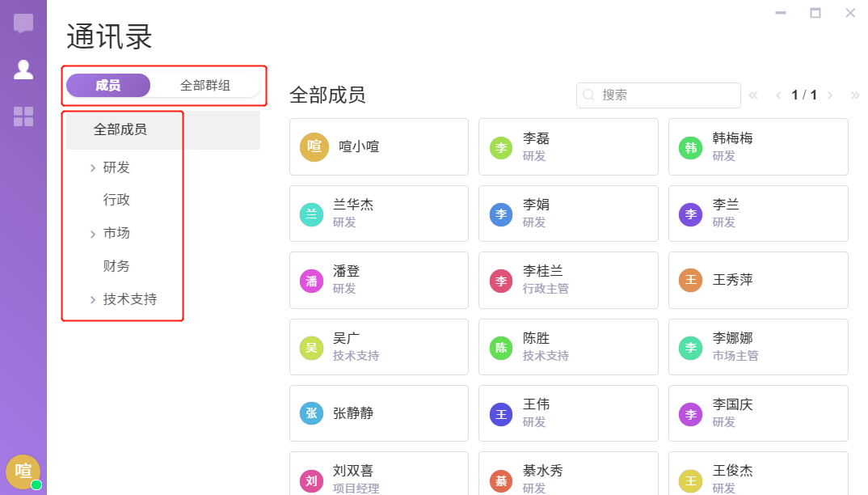
Task: Click 潘登's magenta avatar
Action: tap(312, 281)
